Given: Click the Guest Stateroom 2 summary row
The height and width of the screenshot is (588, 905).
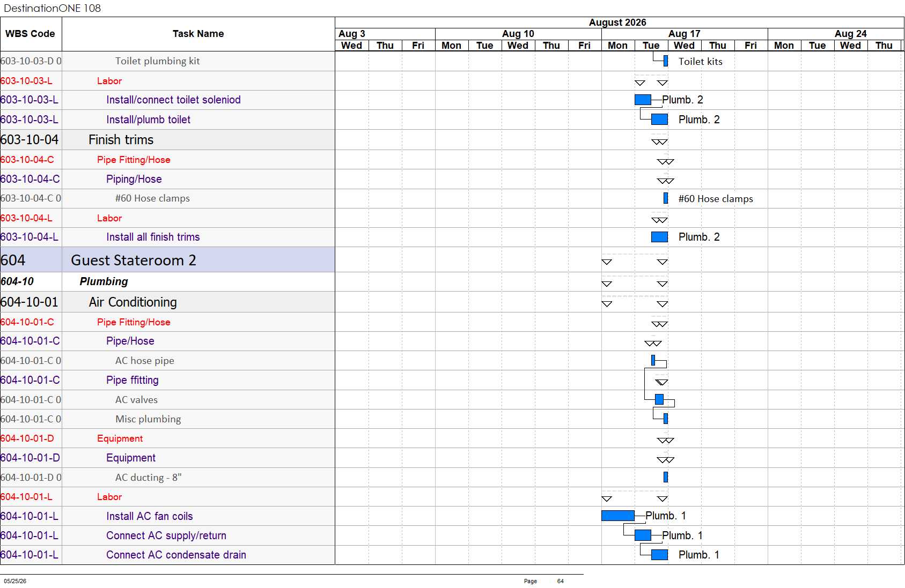Looking at the screenshot, I should (x=167, y=260).
